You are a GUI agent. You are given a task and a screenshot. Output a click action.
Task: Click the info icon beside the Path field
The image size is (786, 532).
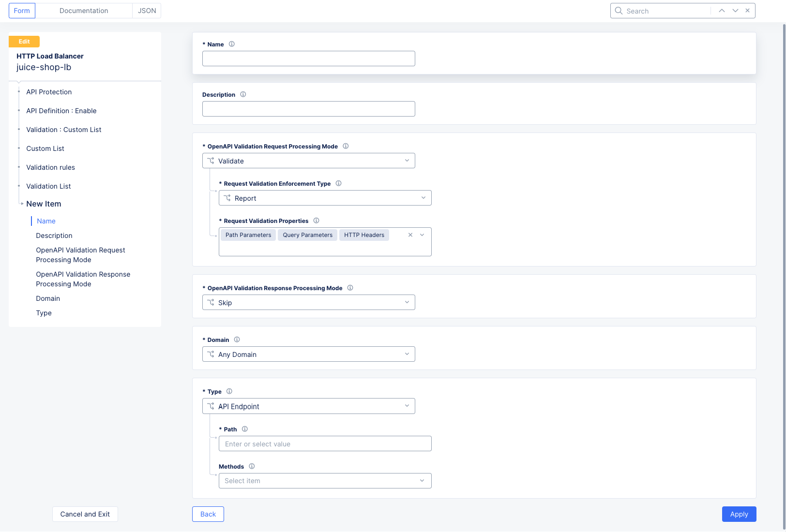(x=245, y=429)
